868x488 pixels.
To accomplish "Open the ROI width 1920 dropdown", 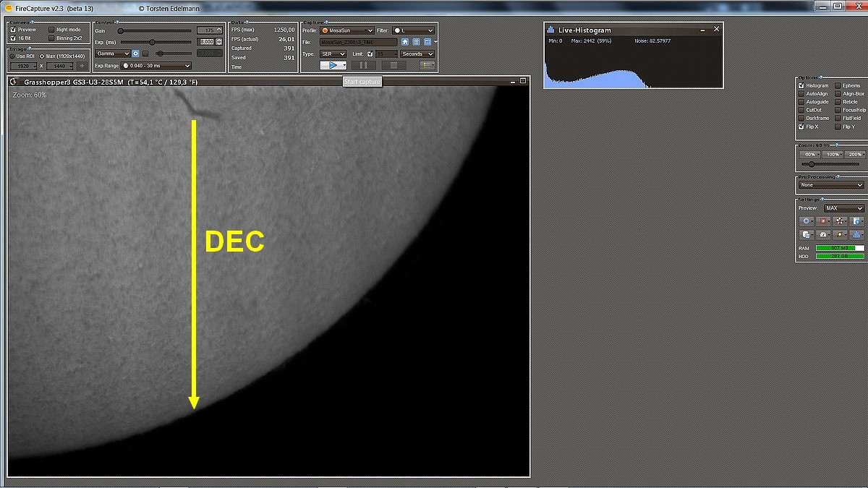I will 24,66.
